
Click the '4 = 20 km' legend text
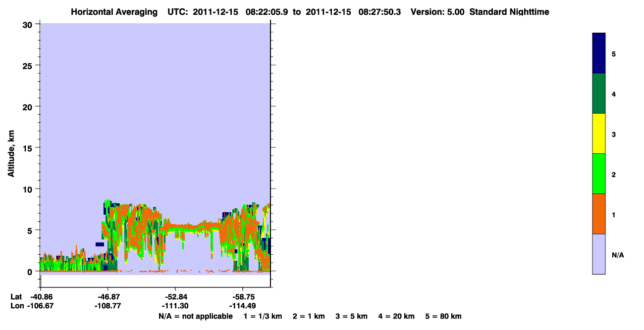pyautogui.click(x=397, y=316)
